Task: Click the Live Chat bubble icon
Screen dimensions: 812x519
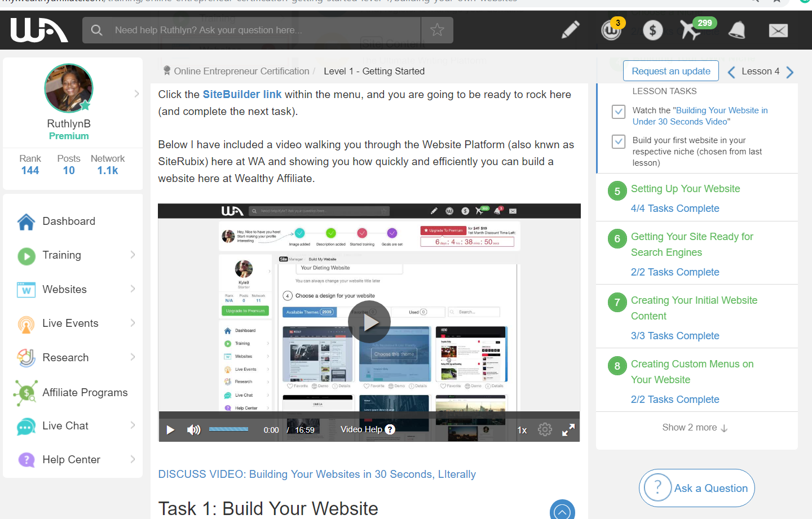Action: tap(26, 427)
